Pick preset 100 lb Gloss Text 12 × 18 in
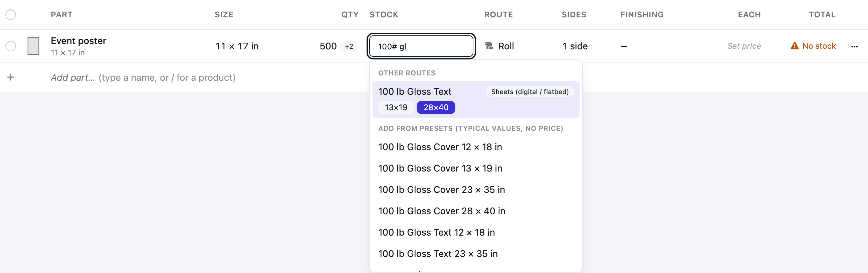The width and height of the screenshot is (868, 273). 476,232
